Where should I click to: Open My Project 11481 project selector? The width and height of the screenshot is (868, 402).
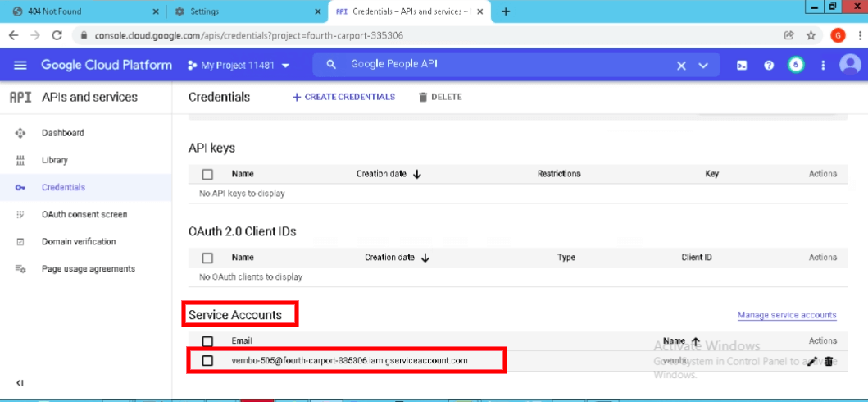click(x=239, y=66)
